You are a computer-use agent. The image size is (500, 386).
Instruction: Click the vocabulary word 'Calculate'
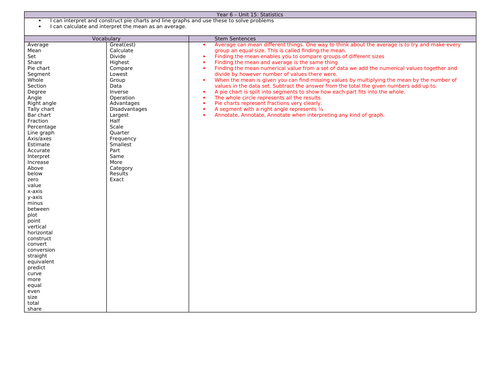click(x=121, y=51)
